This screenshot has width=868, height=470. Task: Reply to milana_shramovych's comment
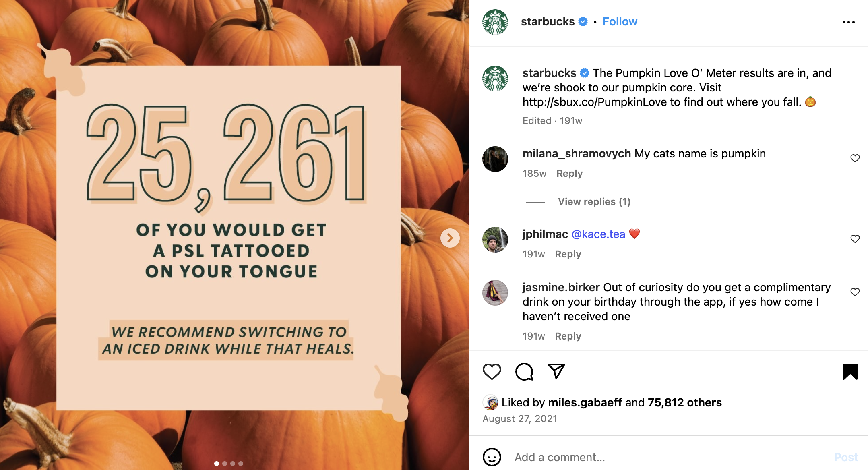(569, 174)
